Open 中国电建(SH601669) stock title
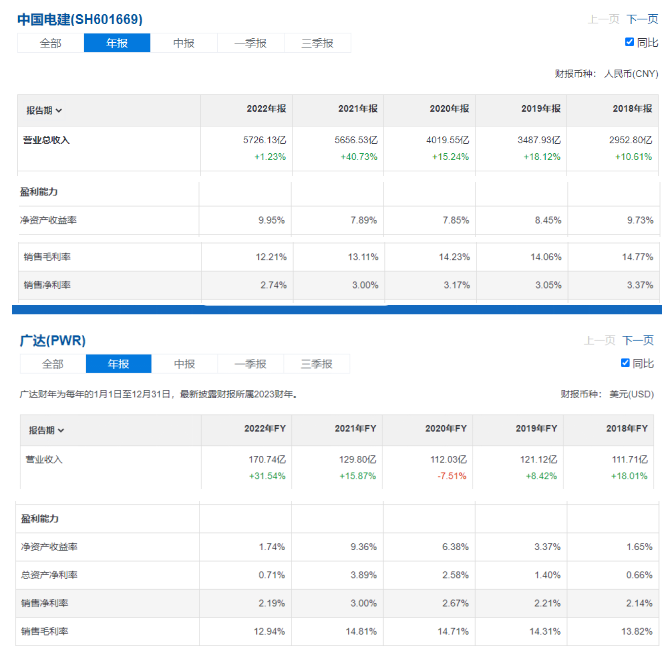 point(80,19)
